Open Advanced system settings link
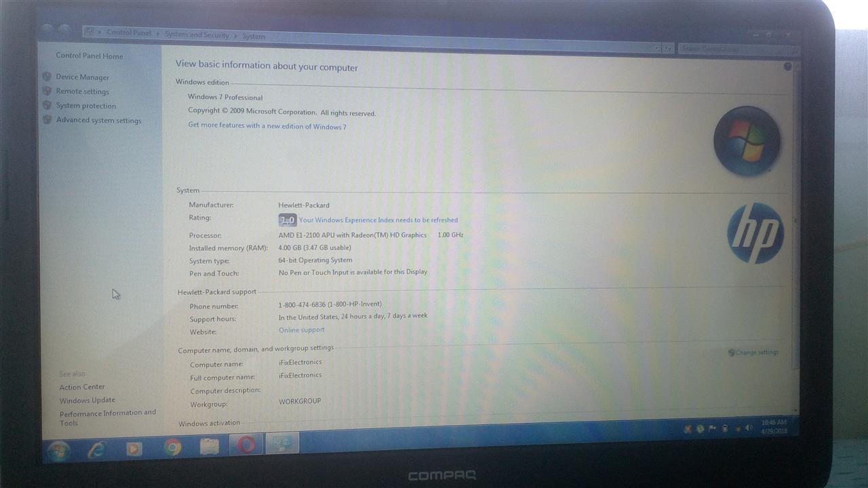Image resolution: width=868 pixels, height=488 pixels. tap(99, 120)
